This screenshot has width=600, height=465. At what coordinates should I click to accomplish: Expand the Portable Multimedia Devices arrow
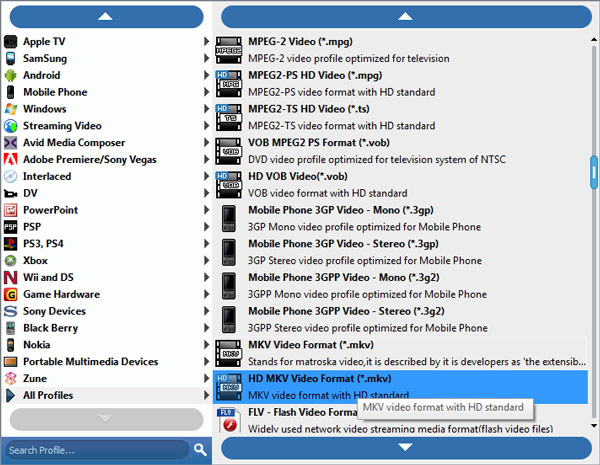(x=206, y=361)
